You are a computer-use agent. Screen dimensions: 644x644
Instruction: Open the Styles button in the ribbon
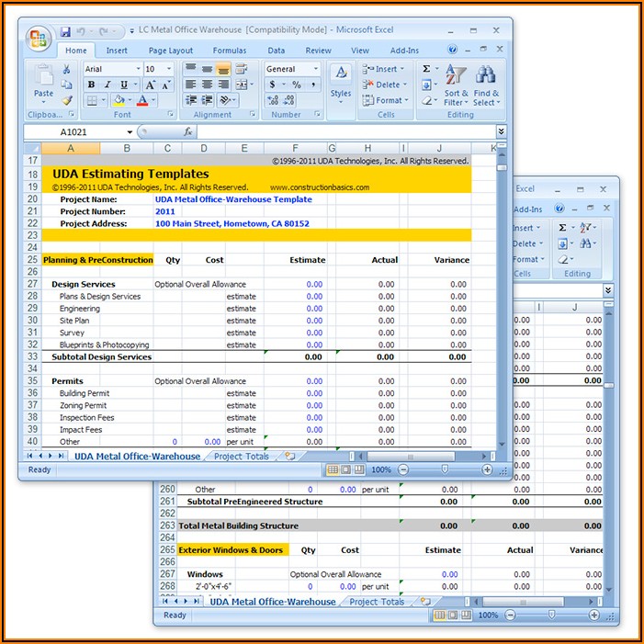340,81
